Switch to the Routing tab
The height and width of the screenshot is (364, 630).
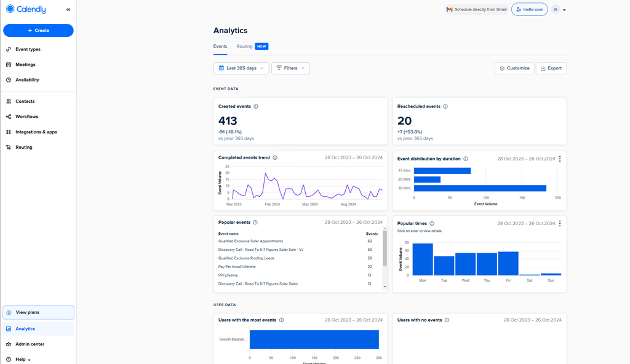[x=244, y=47]
